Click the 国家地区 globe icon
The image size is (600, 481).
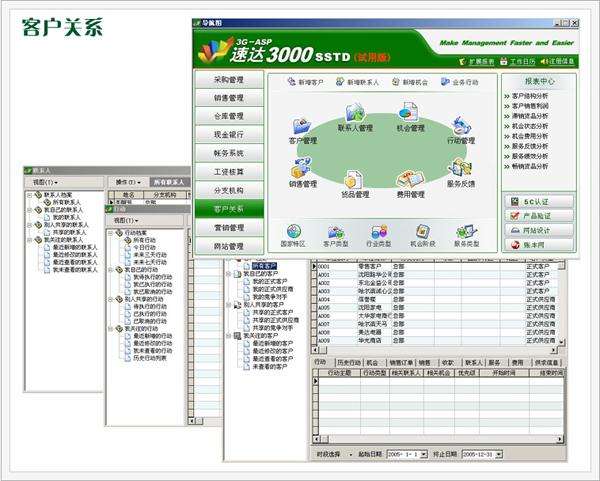293,232
